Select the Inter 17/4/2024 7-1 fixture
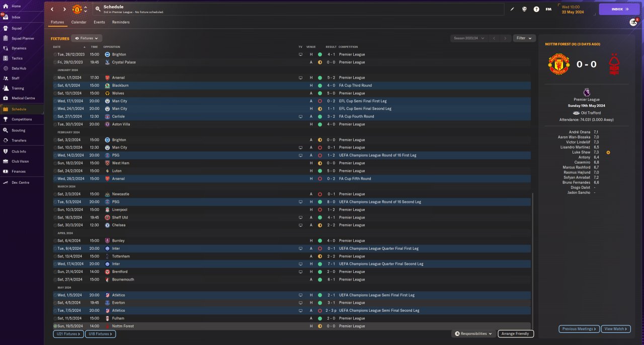644x345 pixels. coord(291,264)
